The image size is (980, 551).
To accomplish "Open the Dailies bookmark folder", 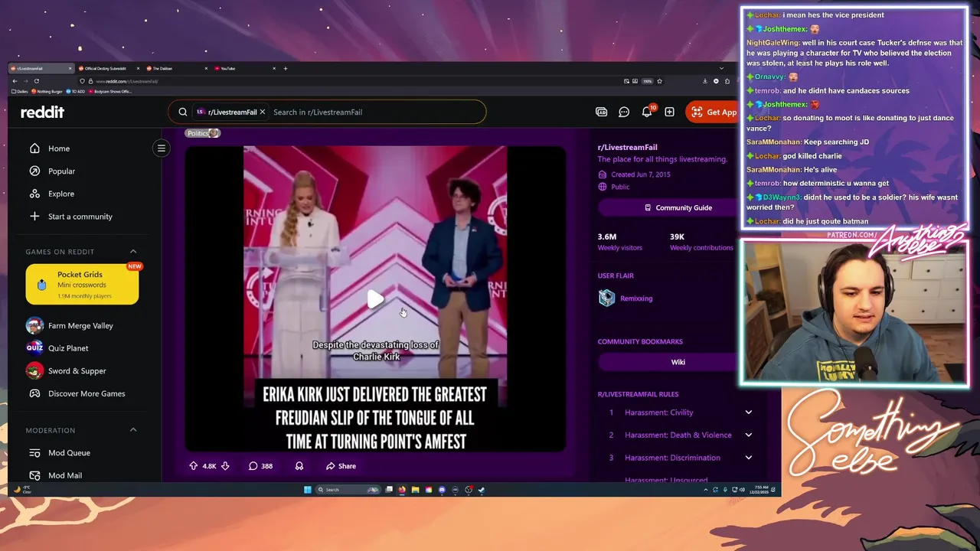I will (20, 91).
